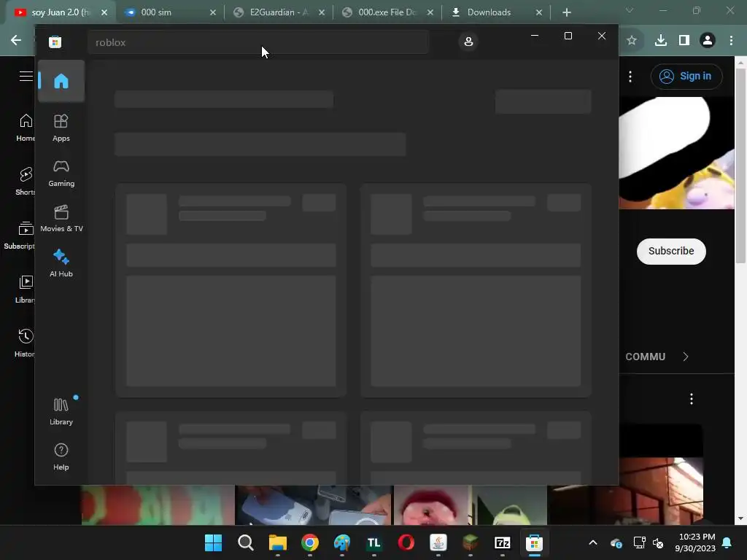The width and height of the screenshot is (747, 560).
Task: Open Minecraft grass block taskbar icon
Action: point(471,542)
